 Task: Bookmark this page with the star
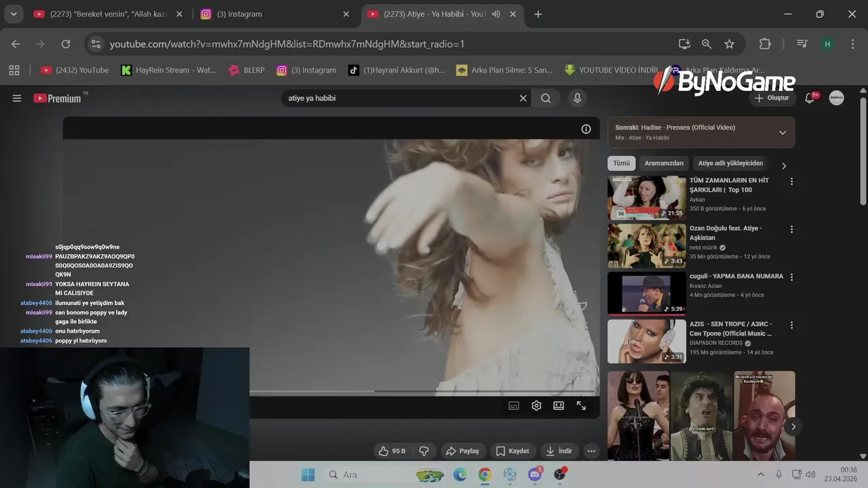[x=729, y=44]
